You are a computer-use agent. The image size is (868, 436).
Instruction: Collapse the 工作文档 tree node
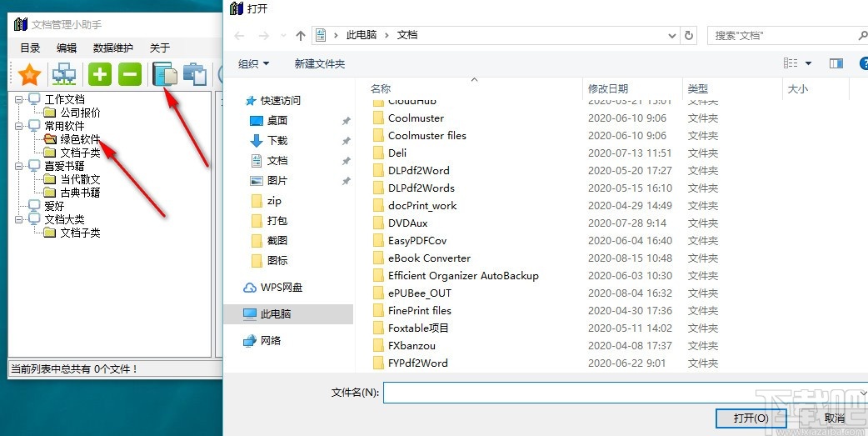pyautogui.click(x=19, y=100)
